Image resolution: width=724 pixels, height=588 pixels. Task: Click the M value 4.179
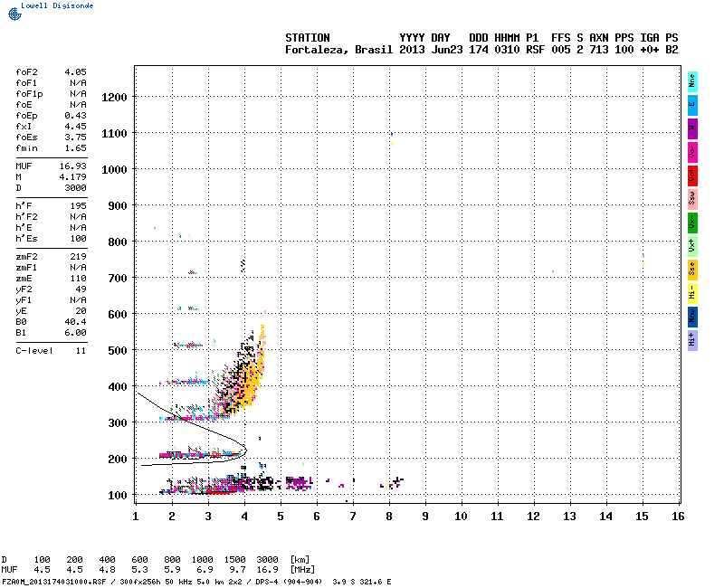tap(73, 177)
